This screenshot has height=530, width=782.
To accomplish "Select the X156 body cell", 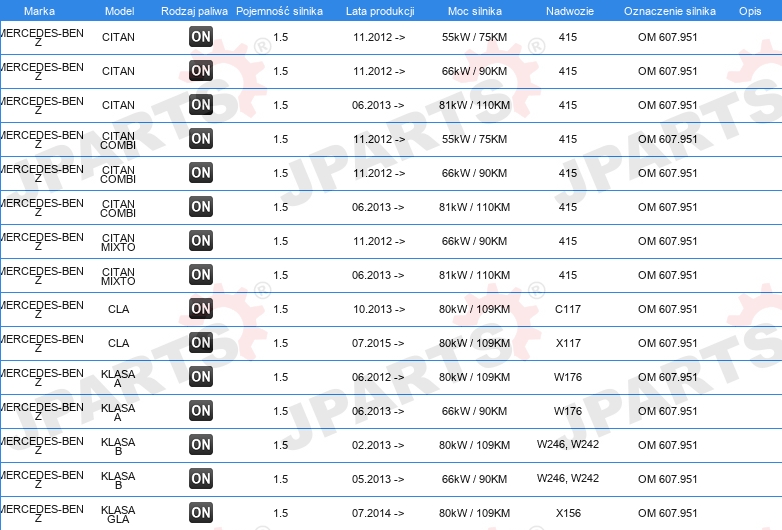I will pyautogui.click(x=568, y=513).
